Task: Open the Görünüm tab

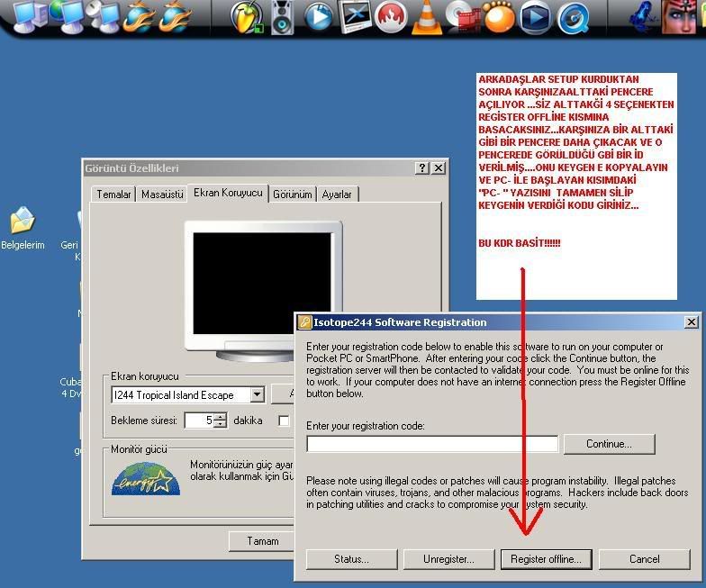Action: coord(292,194)
